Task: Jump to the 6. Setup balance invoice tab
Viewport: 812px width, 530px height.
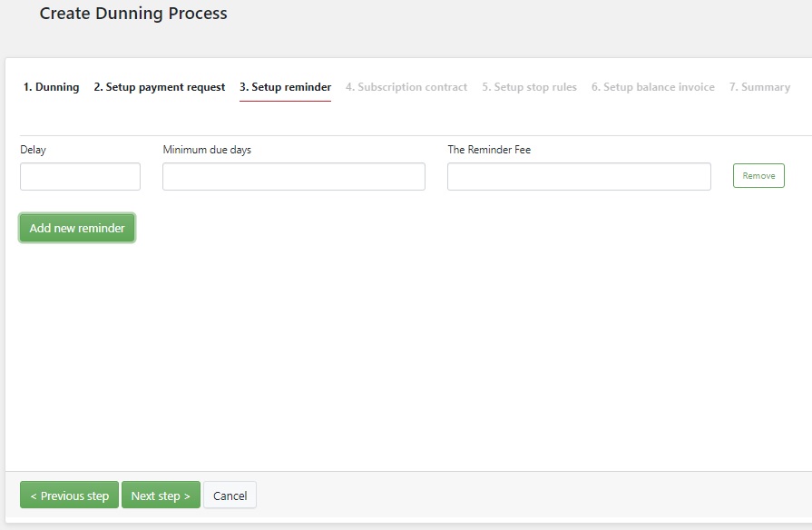Action: (x=653, y=87)
